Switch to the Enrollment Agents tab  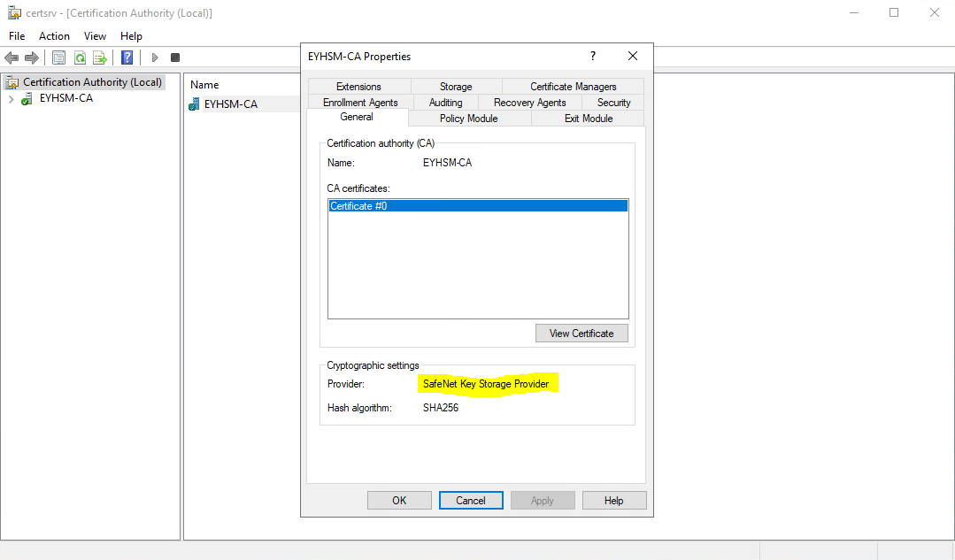(x=360, y=103)
